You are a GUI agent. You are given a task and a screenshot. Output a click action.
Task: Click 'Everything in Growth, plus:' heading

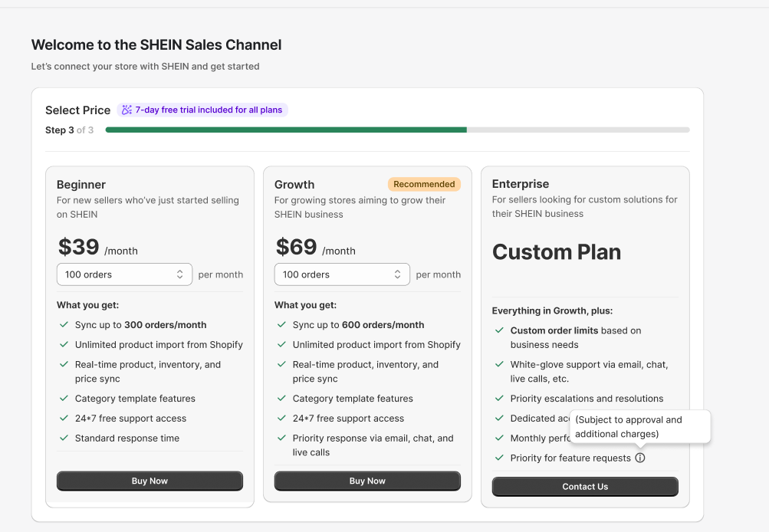[552, 311]
